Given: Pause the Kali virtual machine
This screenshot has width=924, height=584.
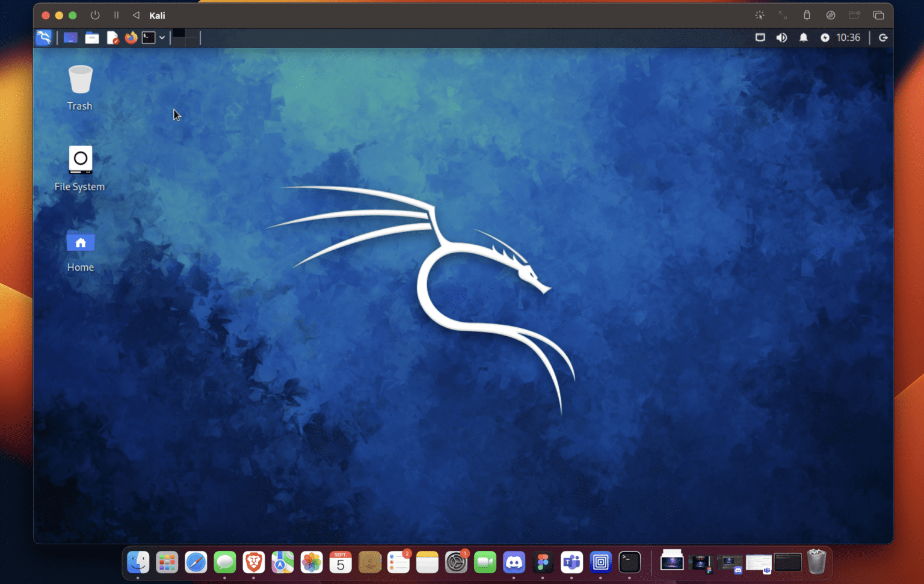Looking at the screenshot, I should point(116,15).
